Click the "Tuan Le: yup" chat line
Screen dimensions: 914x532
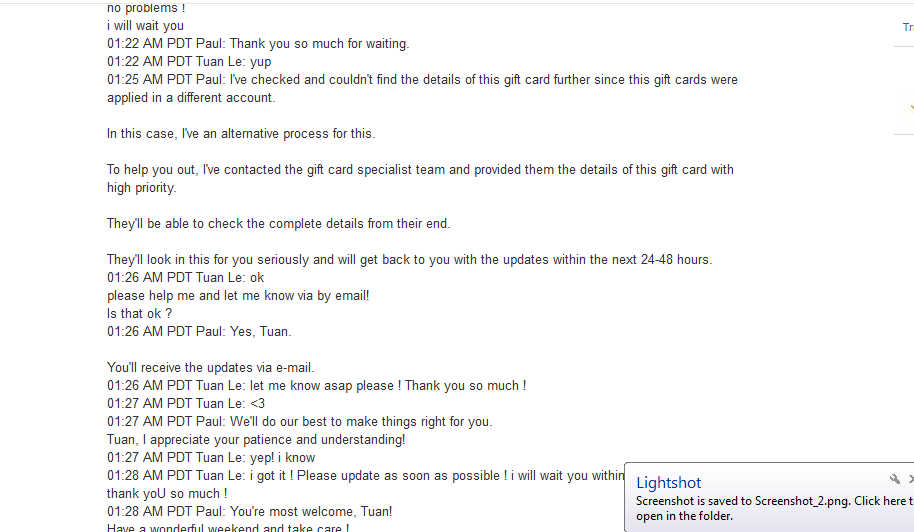(x=189, y=62)
